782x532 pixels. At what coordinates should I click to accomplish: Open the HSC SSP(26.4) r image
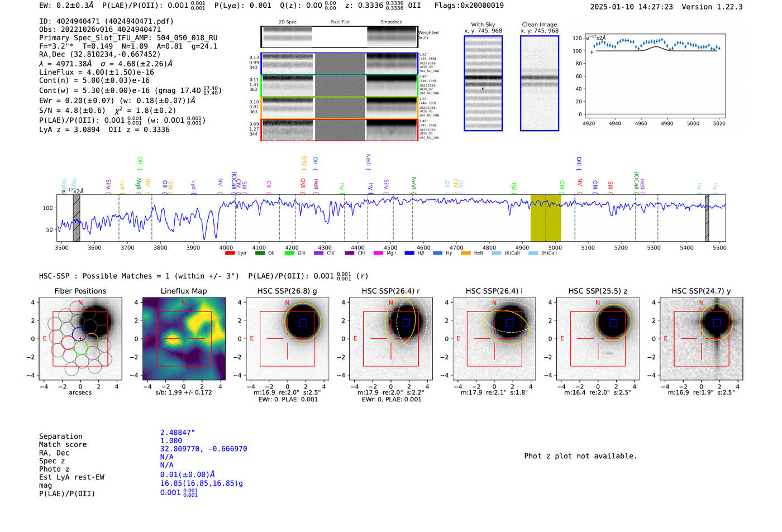point(391,339)
